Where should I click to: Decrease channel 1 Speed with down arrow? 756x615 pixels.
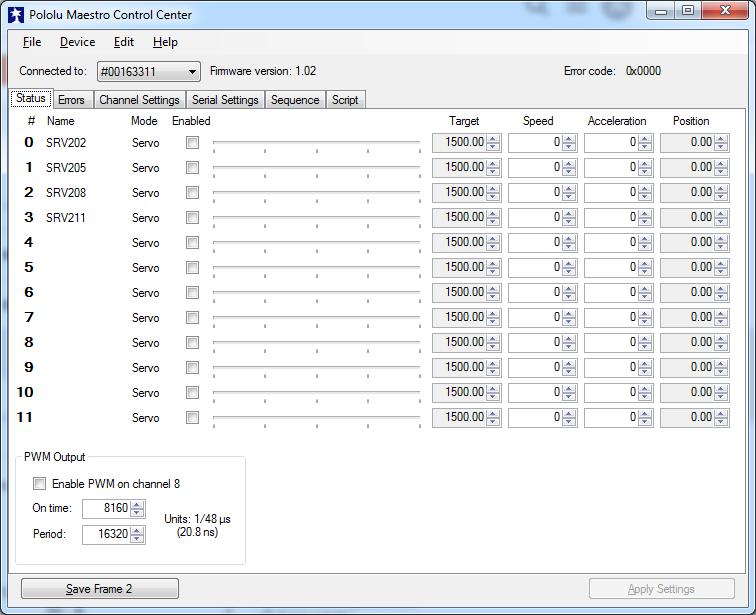[569, 172]
